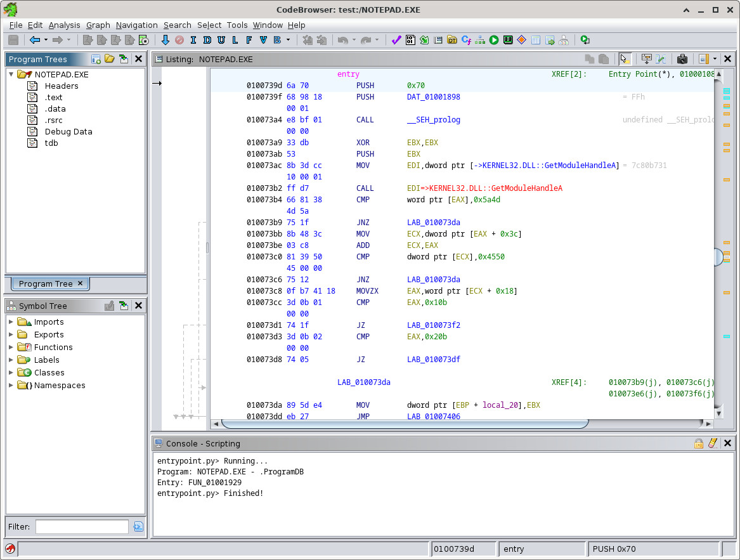Select the Program Tree tab
The image size is (740, 560).
click(x=45, y=283)
